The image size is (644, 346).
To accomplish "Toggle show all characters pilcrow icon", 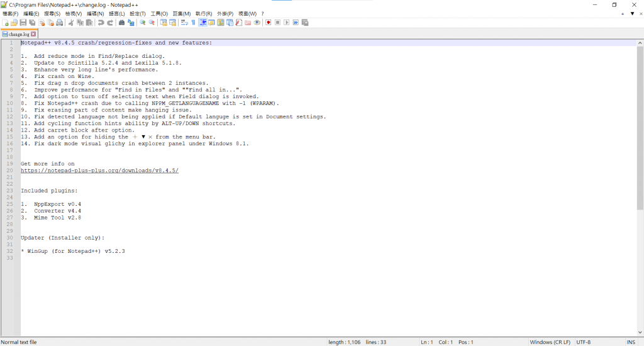I will pyautogui.click(x=194, y=23).
